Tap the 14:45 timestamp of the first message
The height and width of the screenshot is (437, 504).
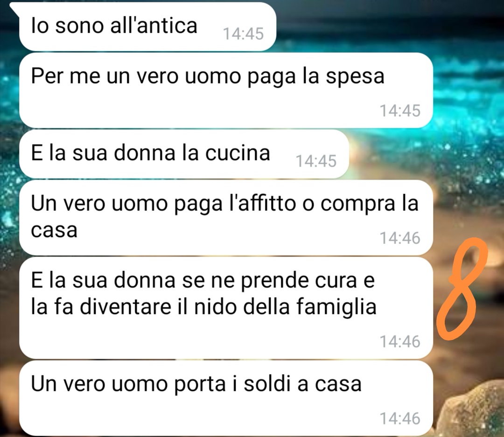tap(243, 34)
